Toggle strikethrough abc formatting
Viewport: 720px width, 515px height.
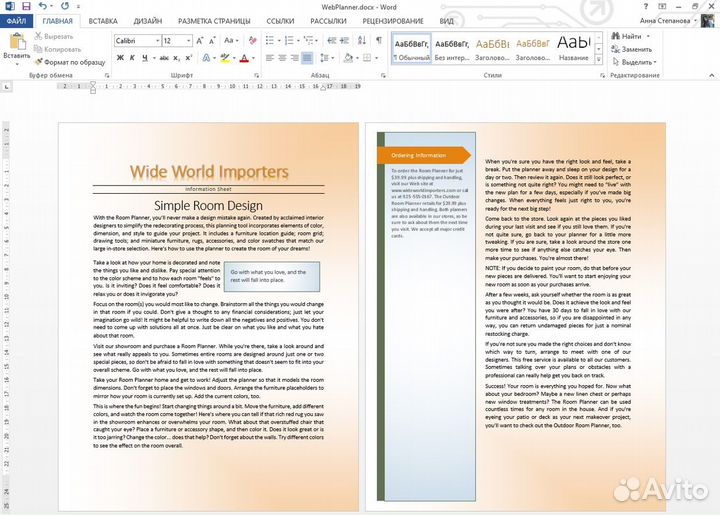point(164,58)
